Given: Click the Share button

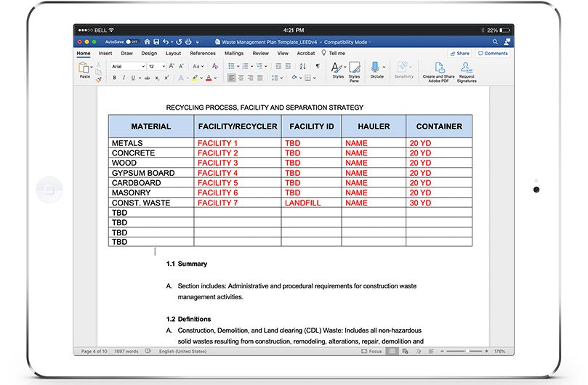Looking at the screenshot, I should 459,53.
